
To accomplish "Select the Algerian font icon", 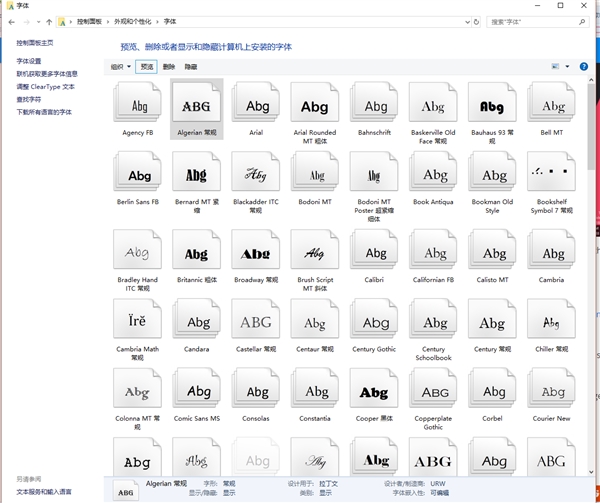I will pos(196,103).
